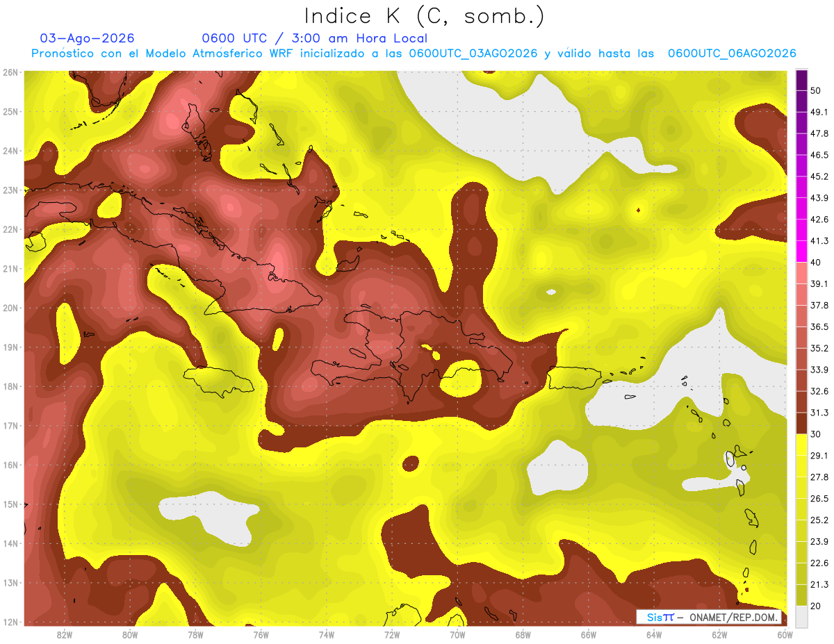Click the longitude label '76W'
This screenshot has width=834, height=644.
pyautogui.click(x=261, y=634)
